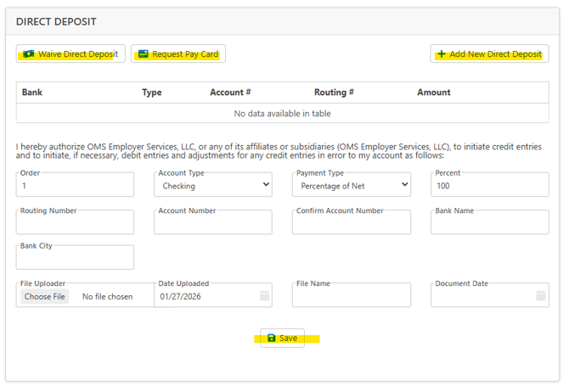The image size is (569, 392).
Task: Click the Routing # column header
Action: coord(334,92)
